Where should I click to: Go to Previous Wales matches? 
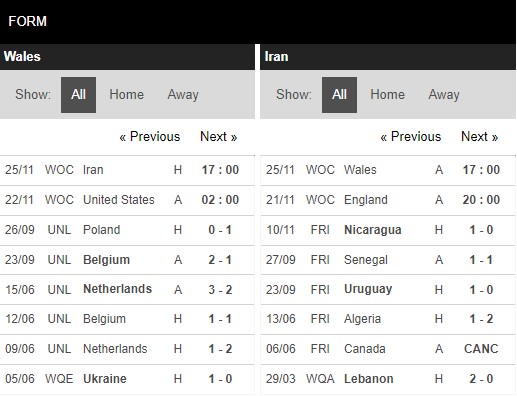click(x=150, y=137)
